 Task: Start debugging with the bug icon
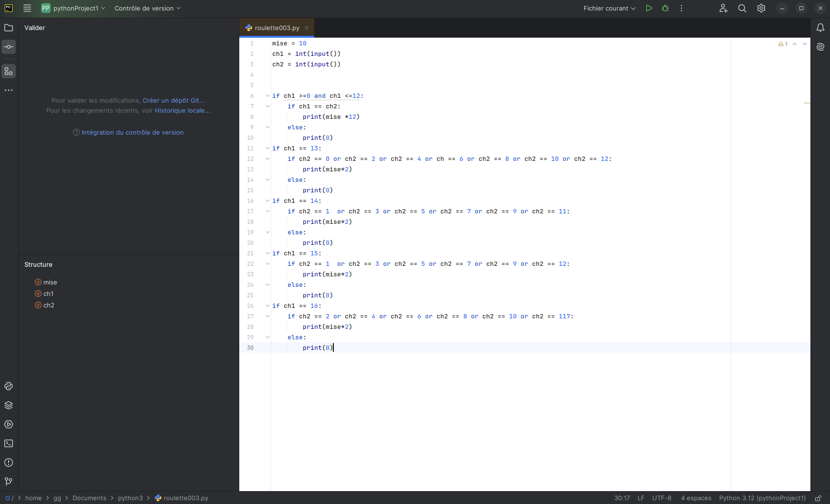pyautogui.click(x=665, y=8)
